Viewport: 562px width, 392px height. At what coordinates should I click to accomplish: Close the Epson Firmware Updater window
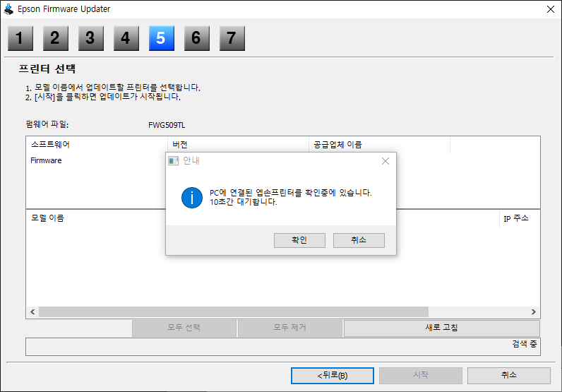(551, 9)
